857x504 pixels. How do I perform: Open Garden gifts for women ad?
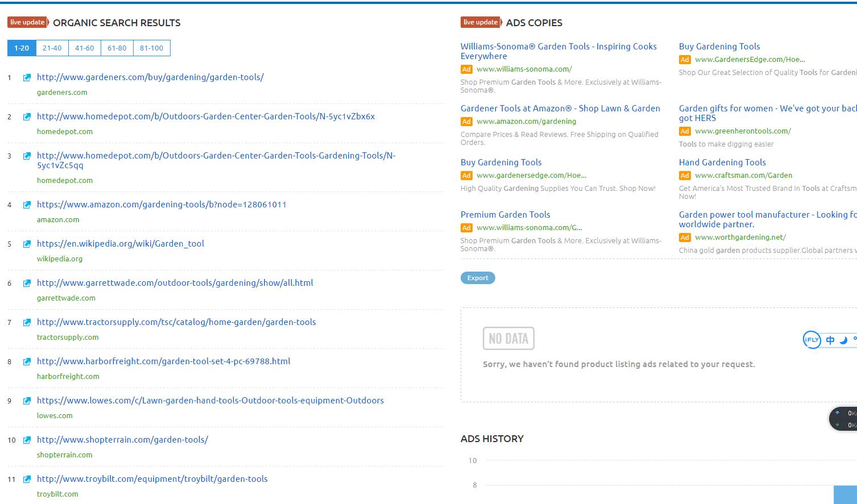pyautogui.click(x=768, y=113)
